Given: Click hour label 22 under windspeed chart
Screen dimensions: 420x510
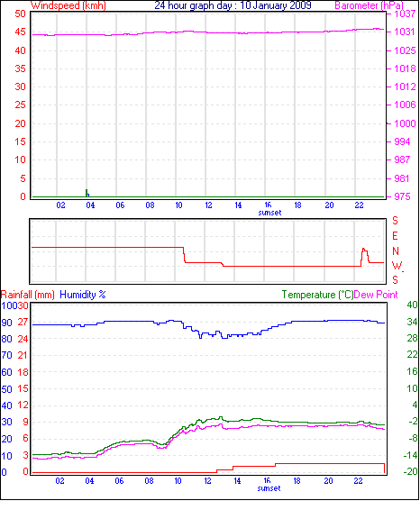Looking at the screenshot, I should click(360, 205).
